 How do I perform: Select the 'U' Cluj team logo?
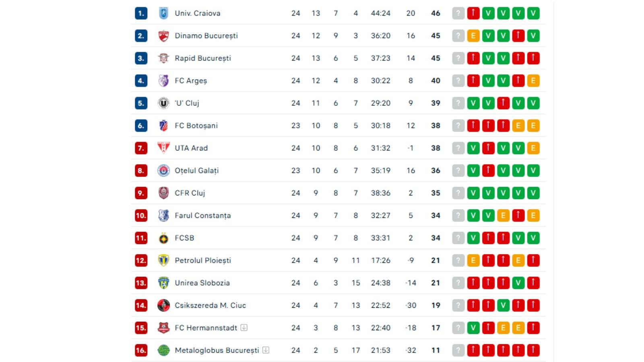(164, 103)
